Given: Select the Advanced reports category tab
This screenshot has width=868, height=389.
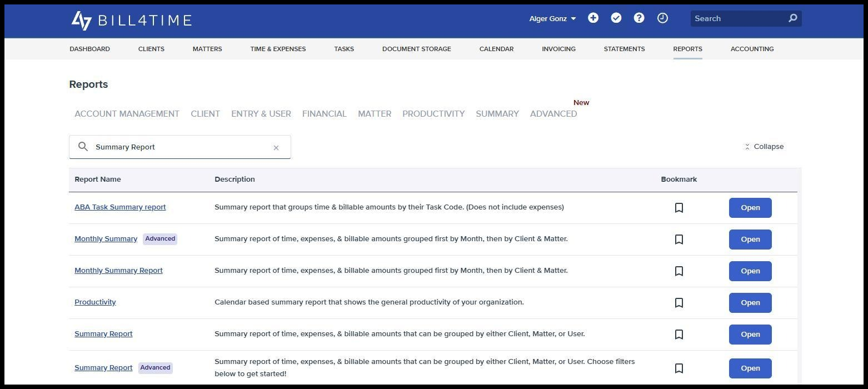Looking at the screenshot, I should coord(553,114).
